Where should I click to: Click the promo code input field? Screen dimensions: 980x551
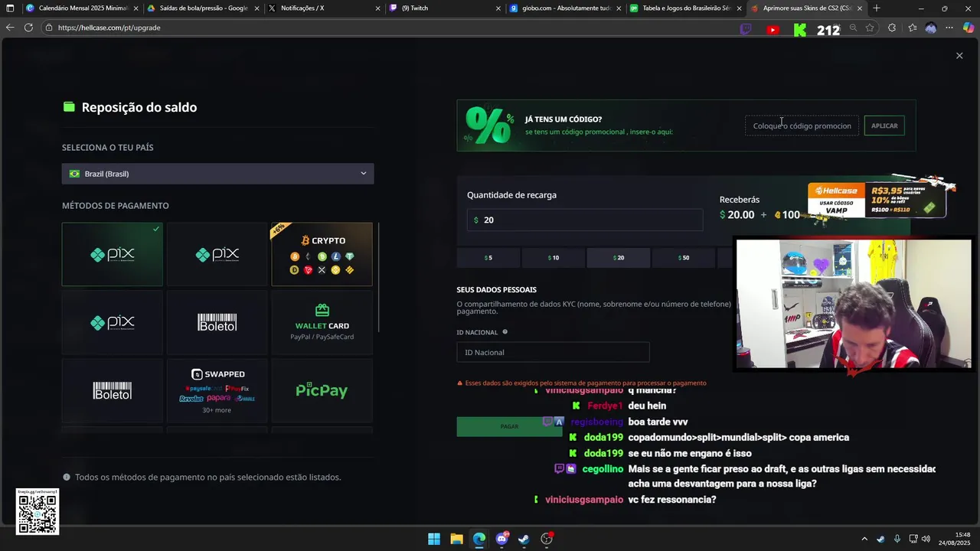pos(802,126)
